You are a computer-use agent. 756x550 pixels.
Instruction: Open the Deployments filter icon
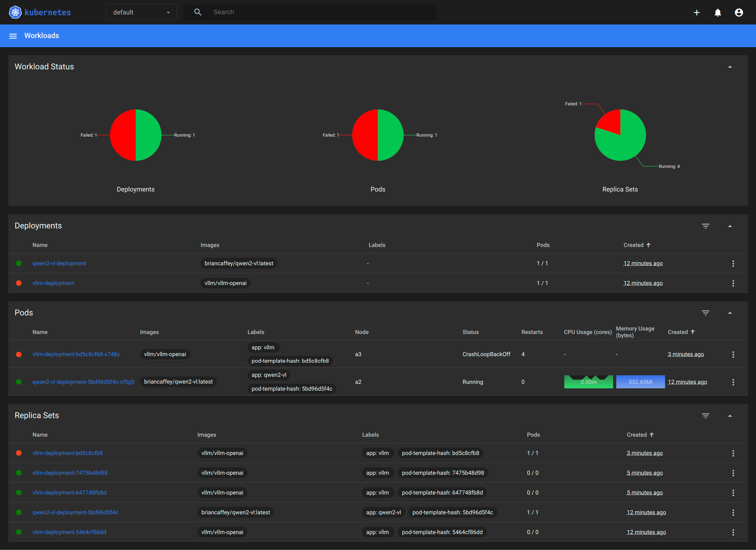coord(706,226)
